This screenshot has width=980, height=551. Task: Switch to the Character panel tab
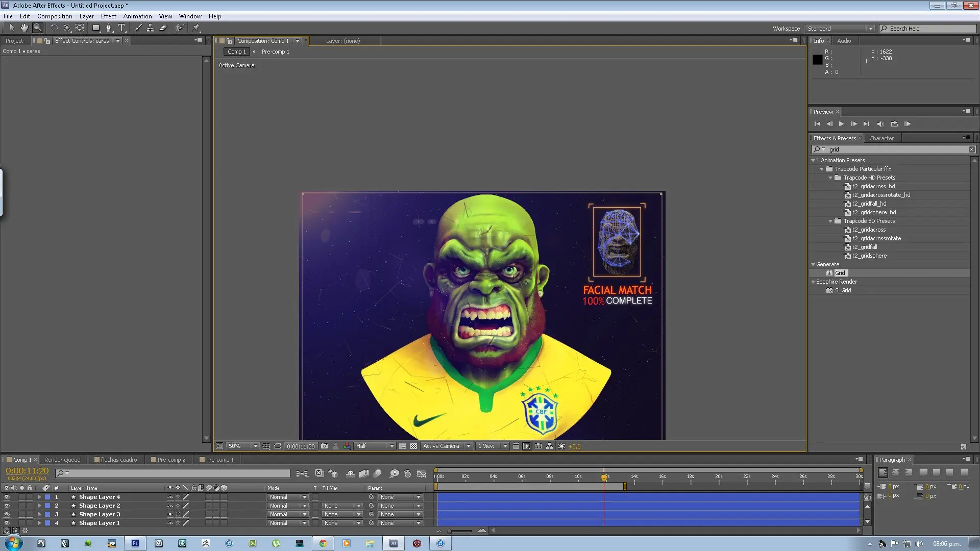(881, 139)
